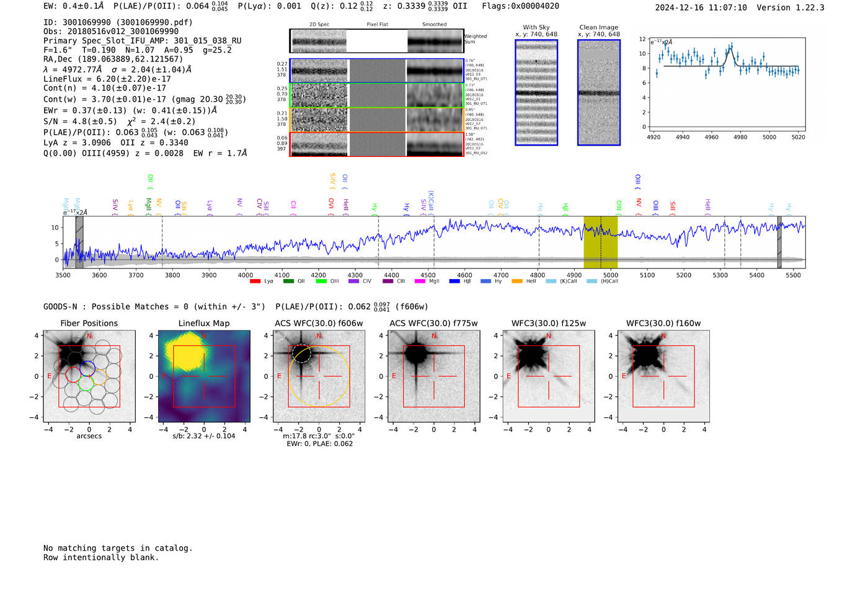Click the Fiber Positions cutout image
The image size is (868, 591).
tap(89, 376)
